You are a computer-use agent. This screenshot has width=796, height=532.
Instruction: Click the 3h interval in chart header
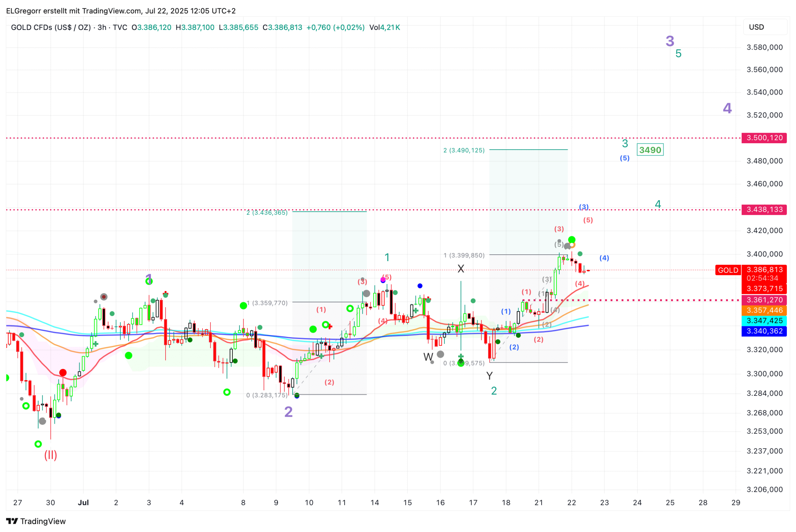point(102,27)
